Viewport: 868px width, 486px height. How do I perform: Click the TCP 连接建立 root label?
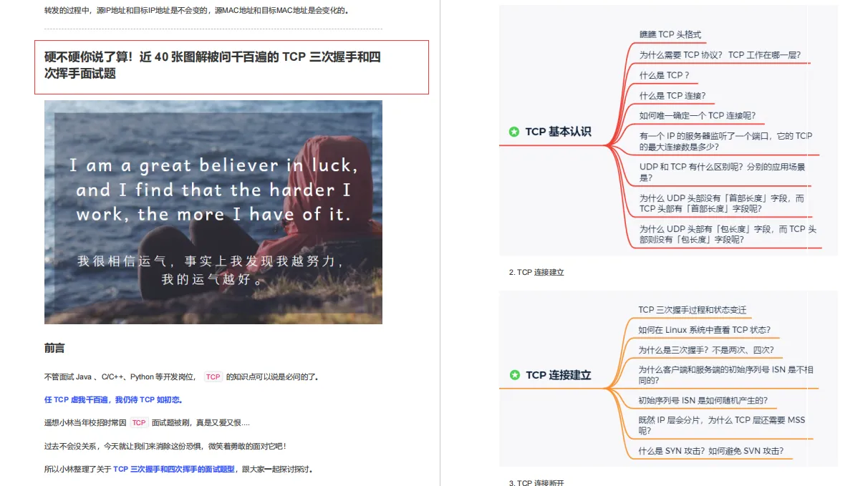[558, 375]
